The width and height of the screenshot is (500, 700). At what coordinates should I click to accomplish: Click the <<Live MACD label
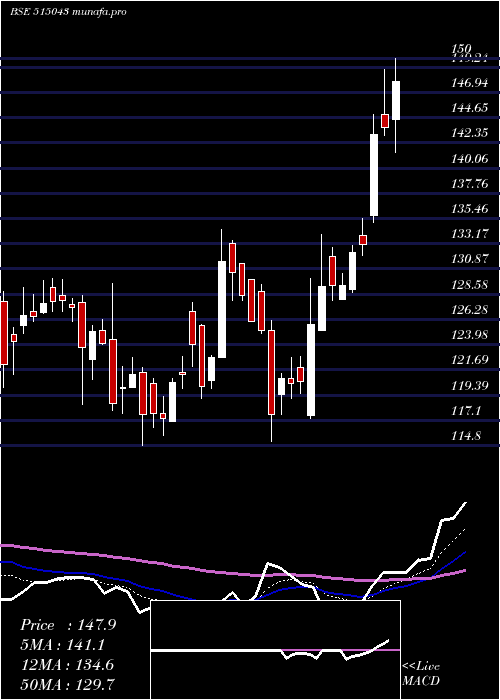[421, 673]
